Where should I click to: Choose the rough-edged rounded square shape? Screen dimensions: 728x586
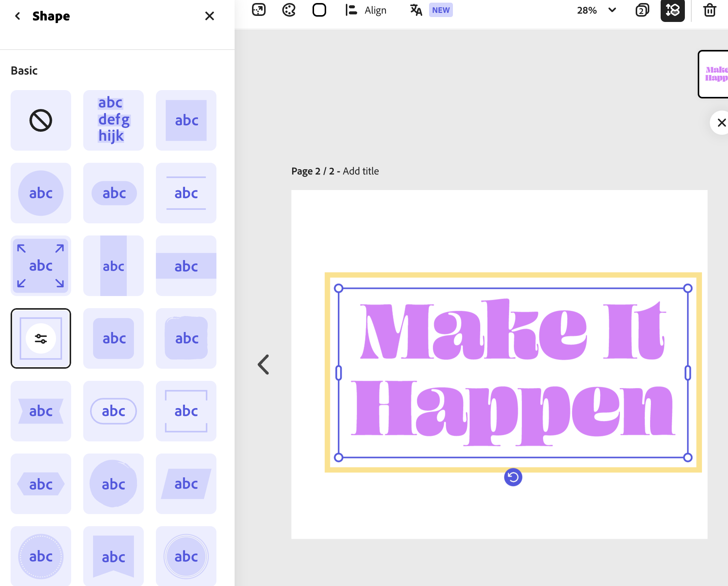click(x=186, y=338)
